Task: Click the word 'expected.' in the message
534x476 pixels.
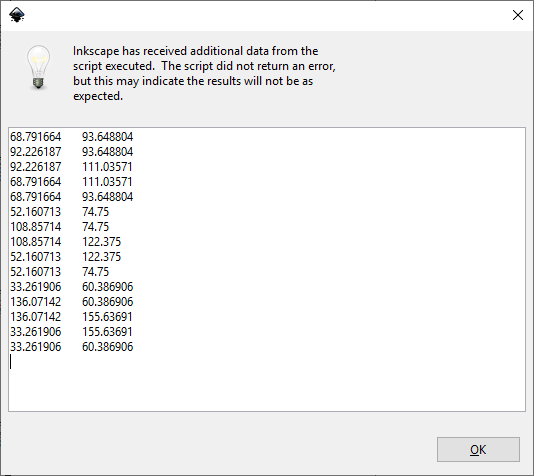Action: click(98, 96)
